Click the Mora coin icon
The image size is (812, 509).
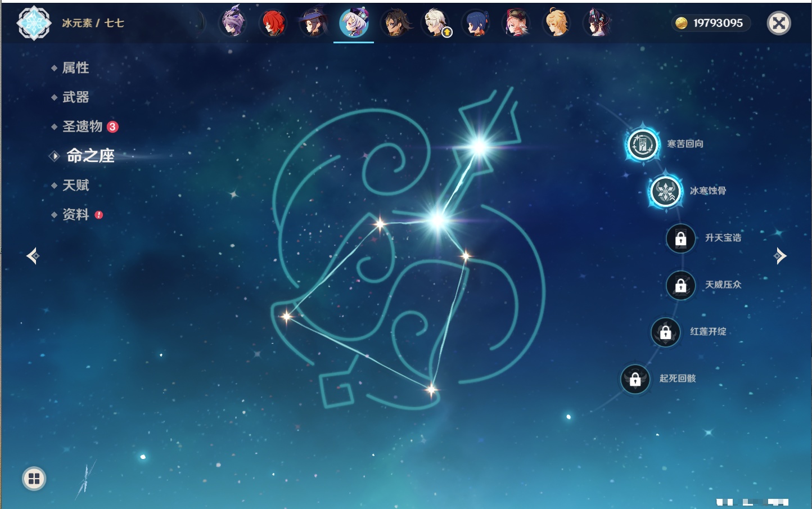coord(682,23)
